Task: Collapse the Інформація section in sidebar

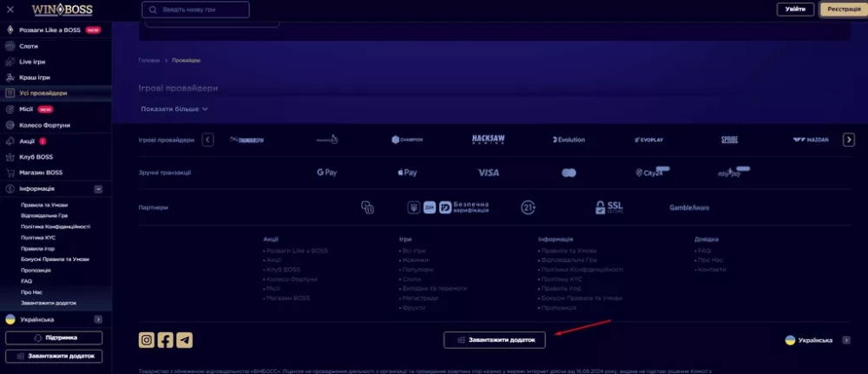Action: point(98,188)
